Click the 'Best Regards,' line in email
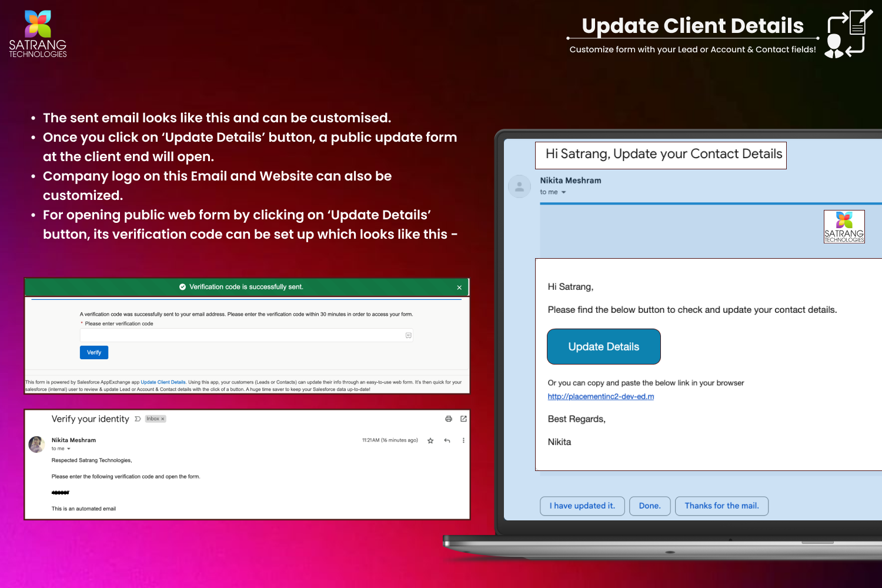Image resolution: width=882 pixels, height=588 pixels. click(576, 419)
